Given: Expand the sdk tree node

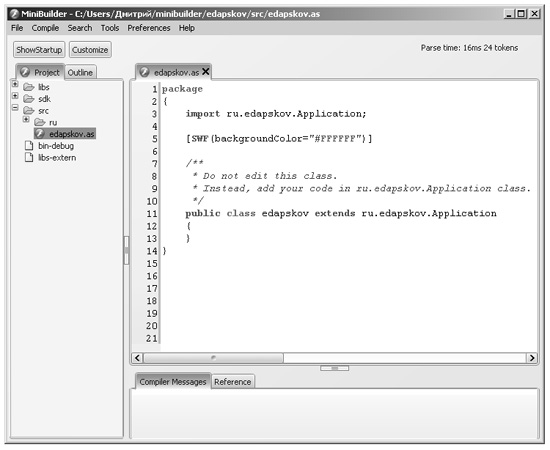Looking at the screenshot, I should (x=15, y=96).
